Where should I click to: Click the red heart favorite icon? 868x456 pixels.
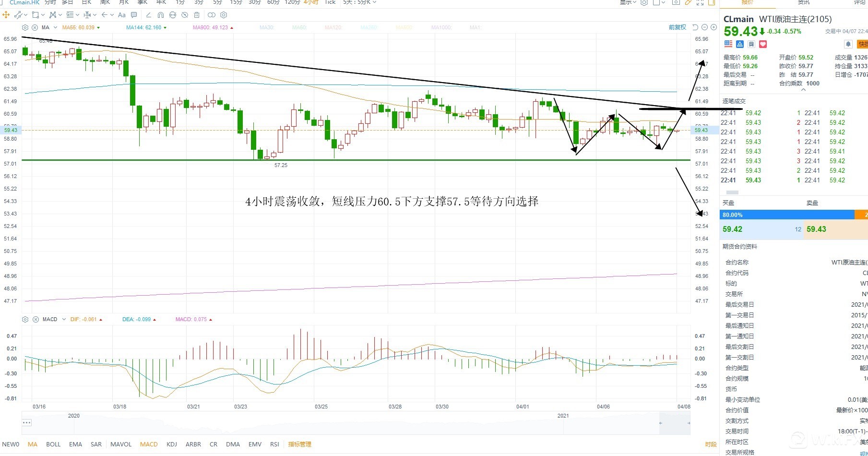763,44
